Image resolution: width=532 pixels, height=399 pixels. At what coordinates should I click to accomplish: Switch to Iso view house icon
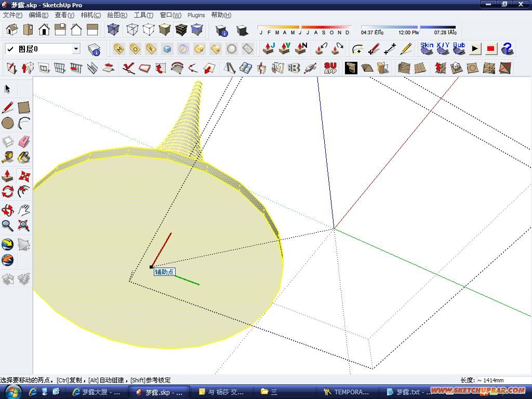point(12,30)
